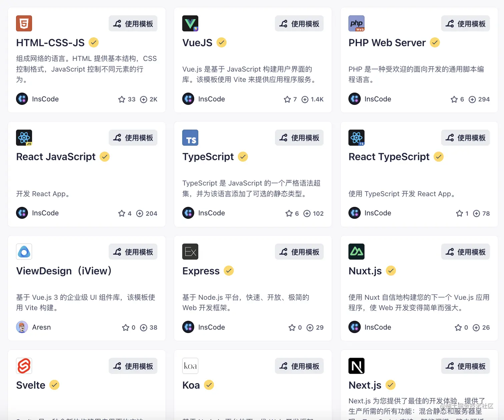Click the Next.js N logo icon
Screen dimensions: 504x420
pos(356,366)
